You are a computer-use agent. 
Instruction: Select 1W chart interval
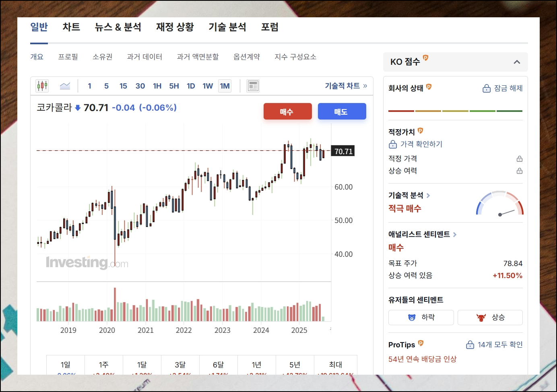click(208, 86)
